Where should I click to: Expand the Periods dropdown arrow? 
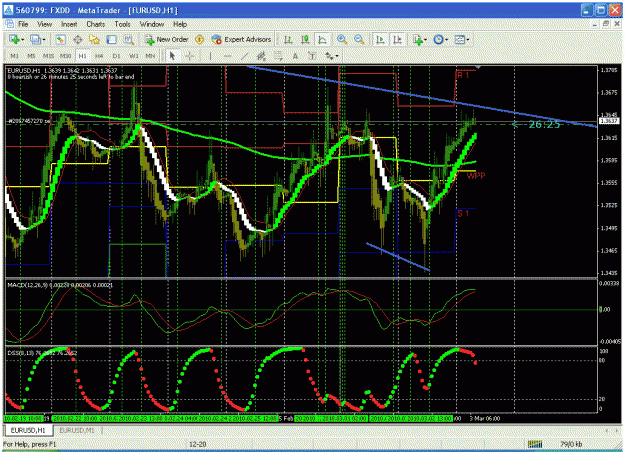[447, 39]
